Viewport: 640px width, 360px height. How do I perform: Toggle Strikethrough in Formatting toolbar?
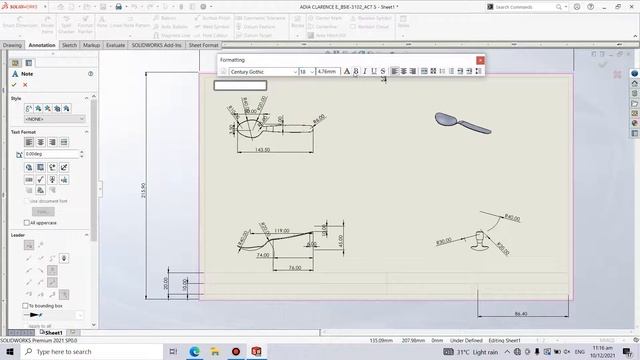point(383,71)
